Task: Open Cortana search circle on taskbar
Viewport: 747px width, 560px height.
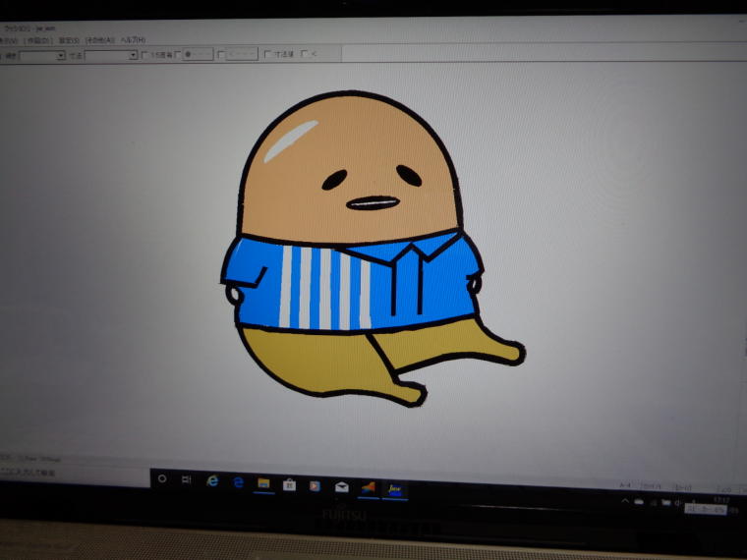Action: pos(162,479)
